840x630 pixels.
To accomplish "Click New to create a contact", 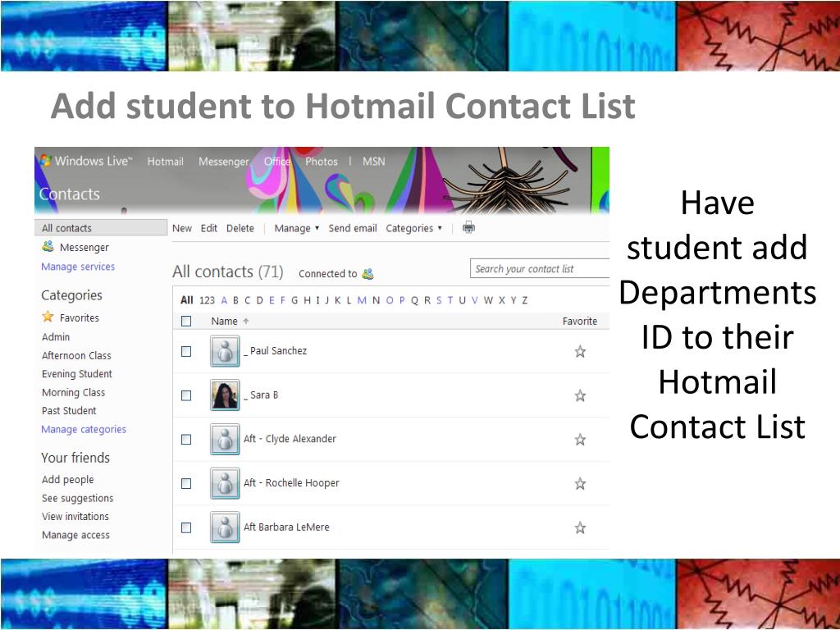I will (181, 228).
